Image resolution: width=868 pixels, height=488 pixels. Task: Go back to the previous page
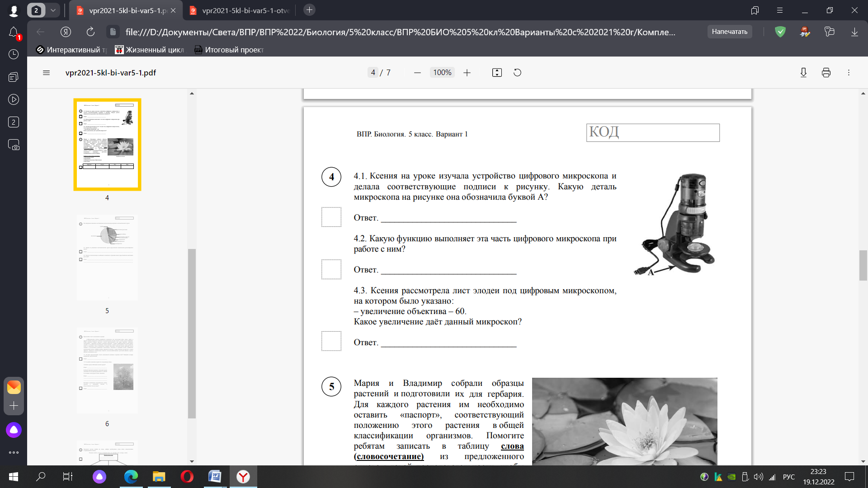click(41, 32)
